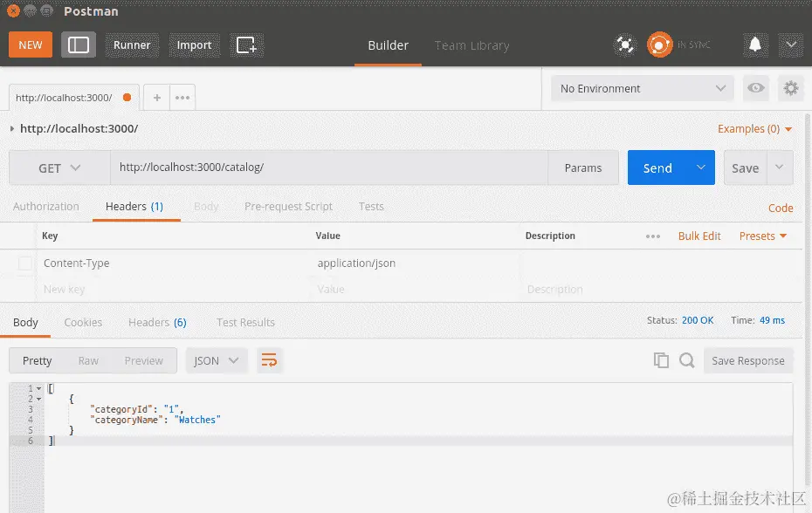Screen dimensions: 812x513
Task: Open request Headers (1) tab
Action: [x=134, y=206]
